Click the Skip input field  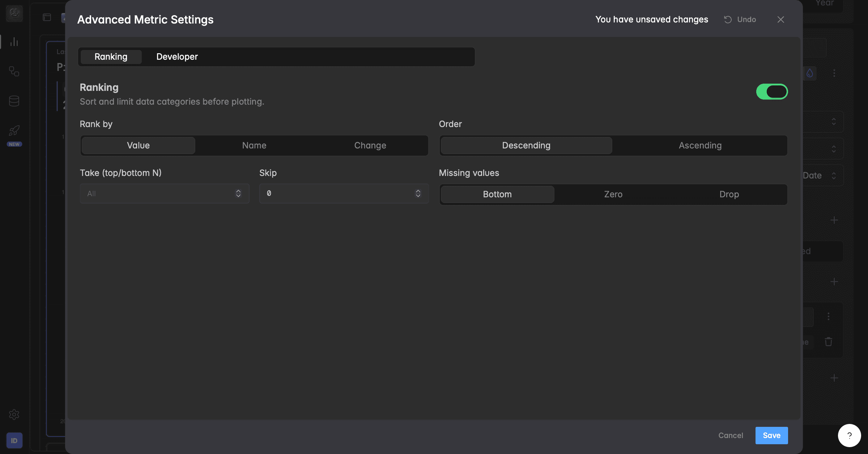[x=344, y=193]
